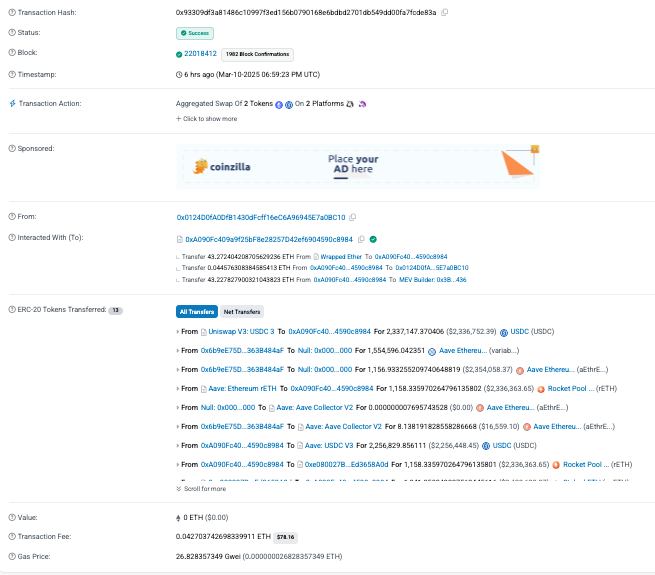Image resolution: width=655 pixels, height=575 pixels.
Task: Open the MEV Builder: 0x3B...436 link
Action: point(433,280)
